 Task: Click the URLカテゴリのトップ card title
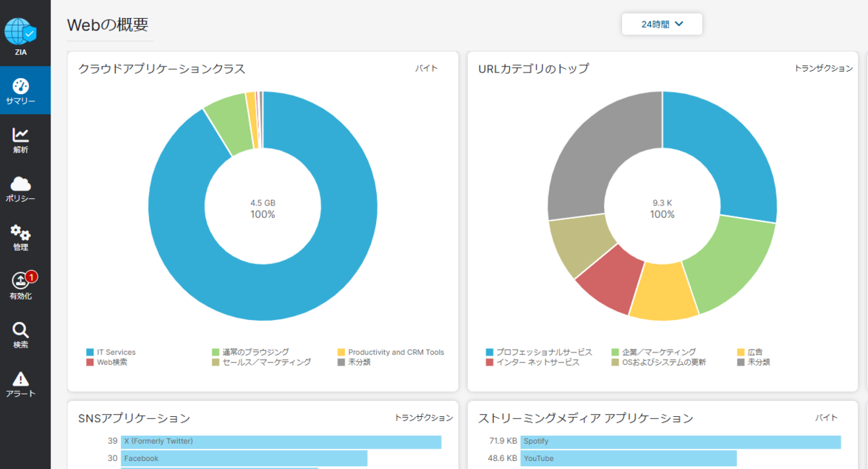(x=534, y=69)
